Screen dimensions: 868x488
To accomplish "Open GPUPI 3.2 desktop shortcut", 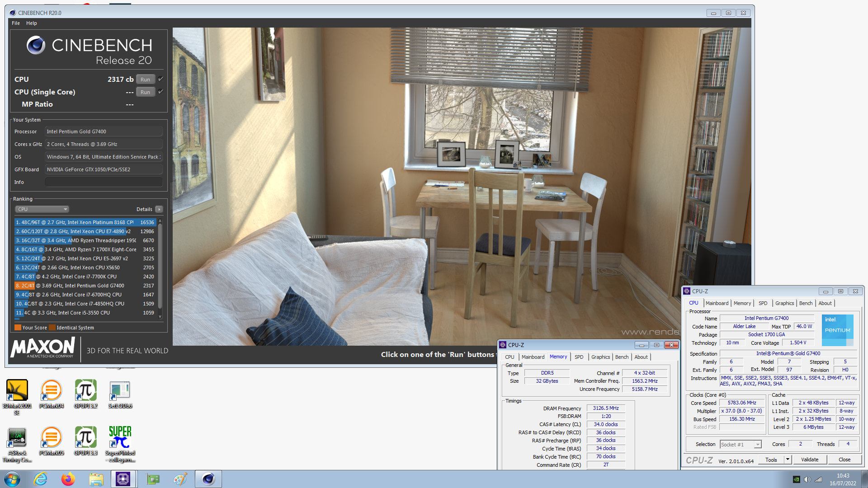I will click(85, 394).
